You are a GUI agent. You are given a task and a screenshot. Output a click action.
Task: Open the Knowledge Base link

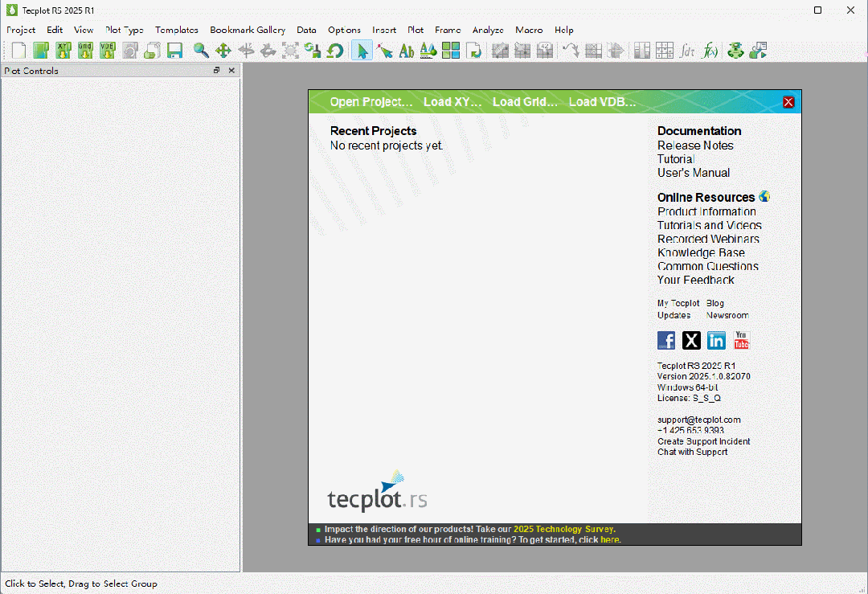pos(701,252)
